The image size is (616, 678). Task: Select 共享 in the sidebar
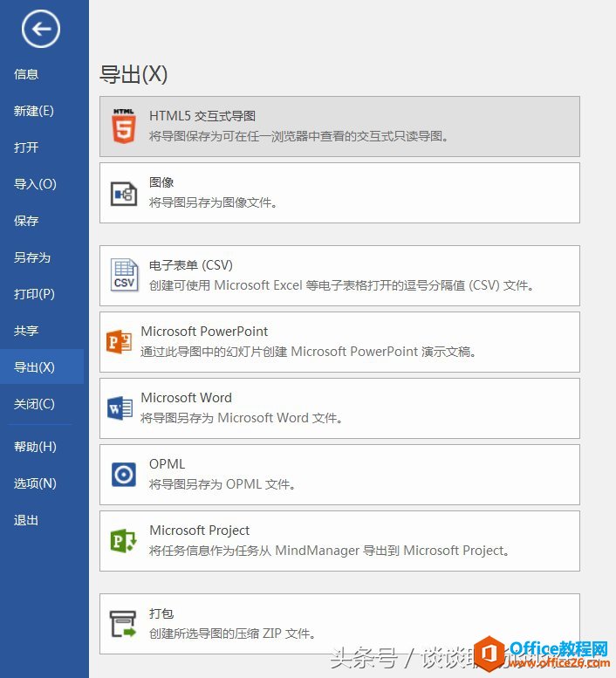[26, 331]
